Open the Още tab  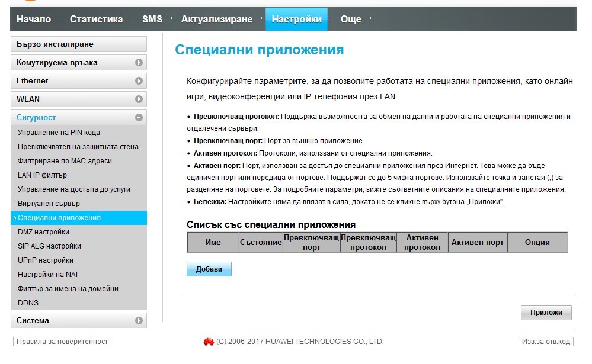pos(351,20)
